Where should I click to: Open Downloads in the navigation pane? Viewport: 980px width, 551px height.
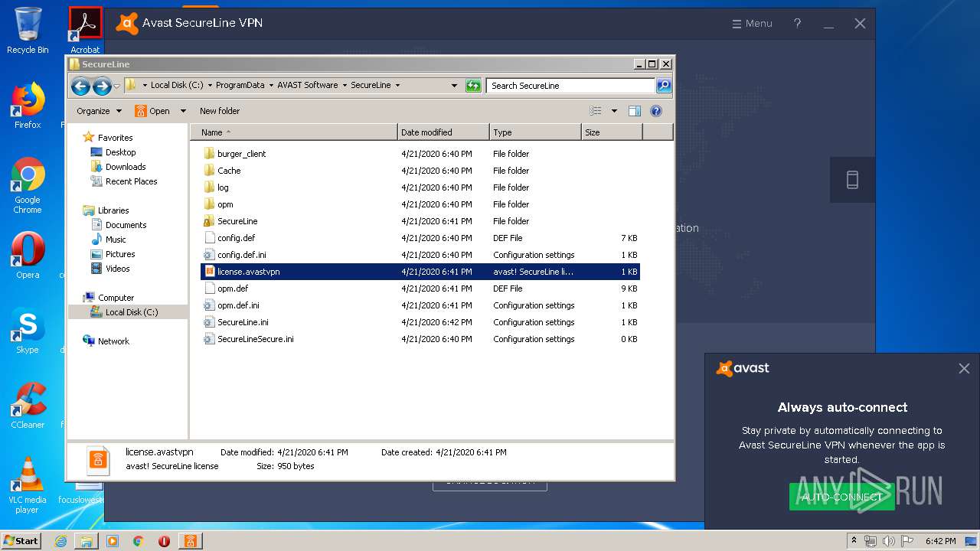pyautogui.click(x=118, y=167)
